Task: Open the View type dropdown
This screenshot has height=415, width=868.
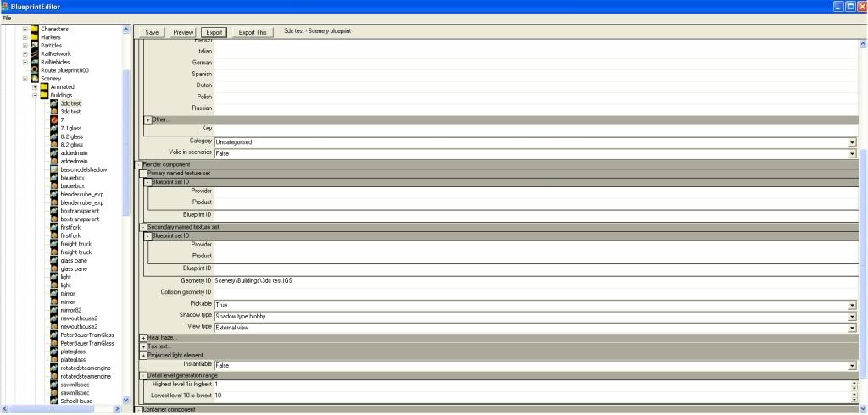Action: coord(853,328)
